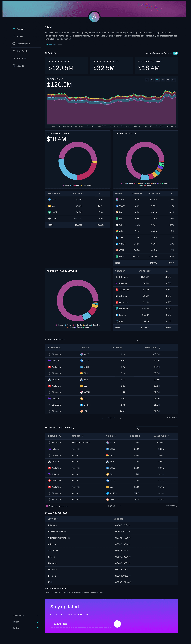The width and height of the screenshot is (191, 644).
Task: Uncheck Show underlying assets checkbox
Action: coord(47,506)
